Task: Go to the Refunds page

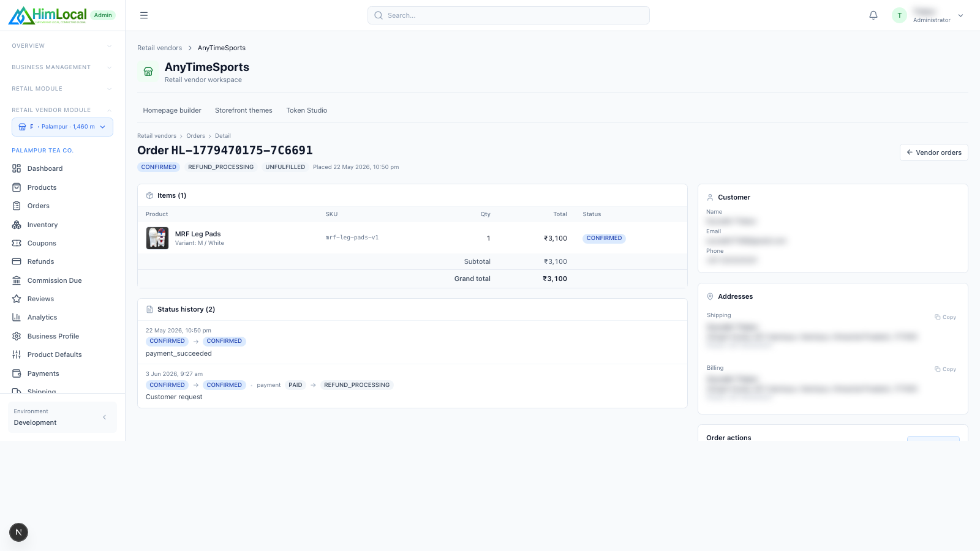Action: tap(40, 261)
